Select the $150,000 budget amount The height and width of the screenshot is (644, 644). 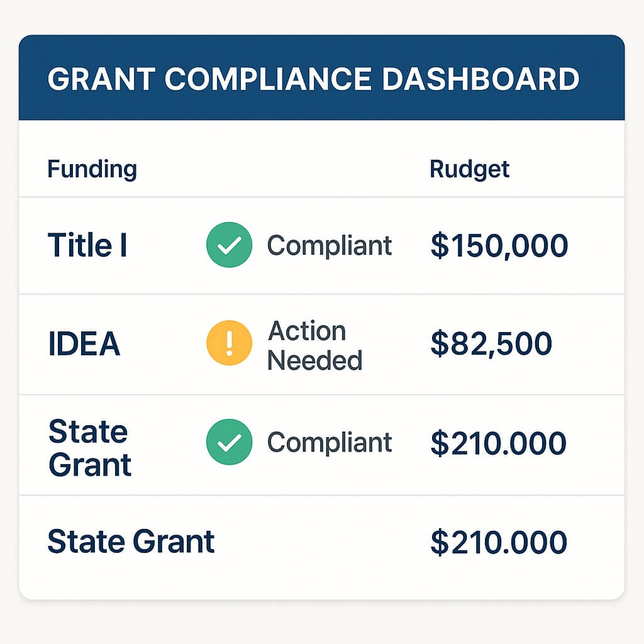pyautogui.click(x=499, y=246)
